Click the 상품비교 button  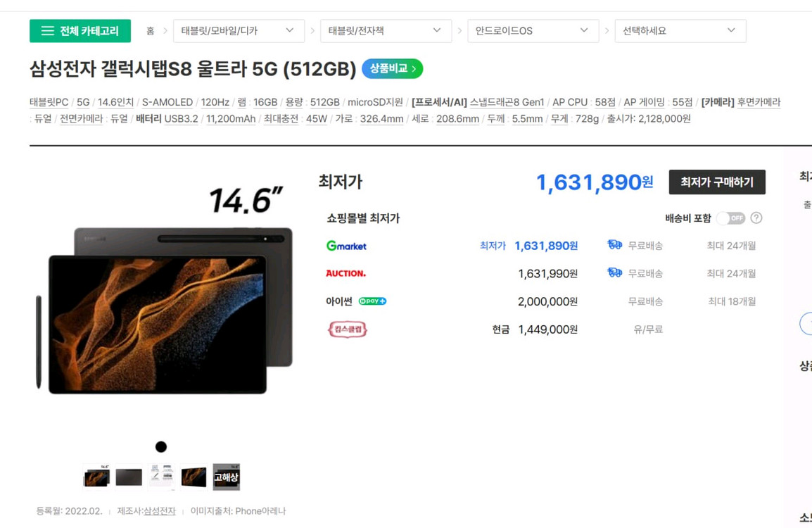tap(392, 68)
